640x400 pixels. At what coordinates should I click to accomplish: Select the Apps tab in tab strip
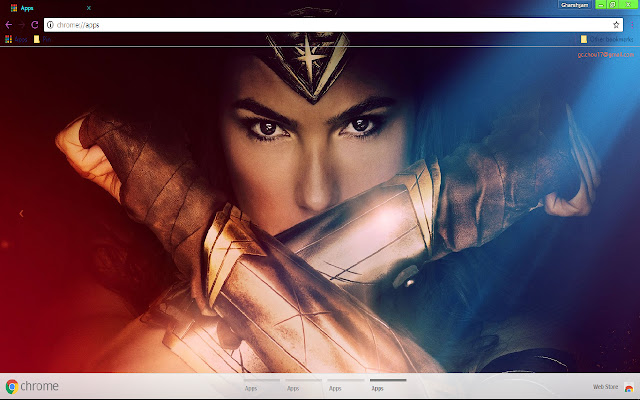pos(49,8)
